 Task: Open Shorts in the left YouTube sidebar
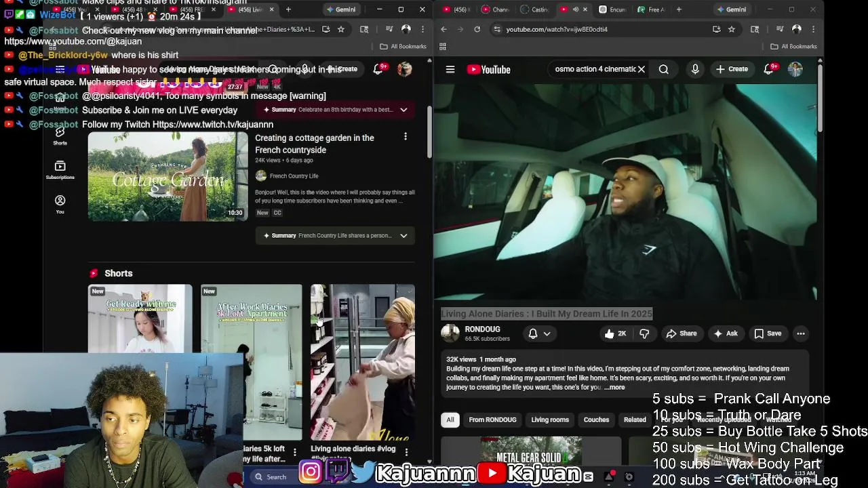point(60,135)
